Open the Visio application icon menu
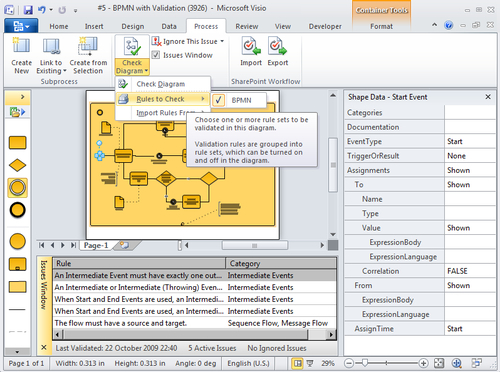Viewport: 500px width, 372px height. (9, 10)
